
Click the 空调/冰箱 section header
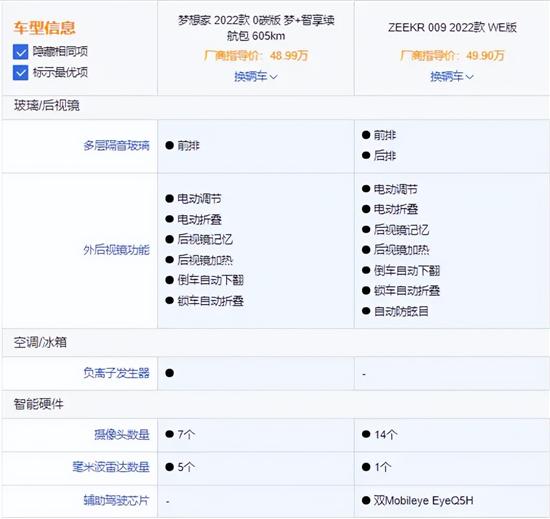coord(40,342)
